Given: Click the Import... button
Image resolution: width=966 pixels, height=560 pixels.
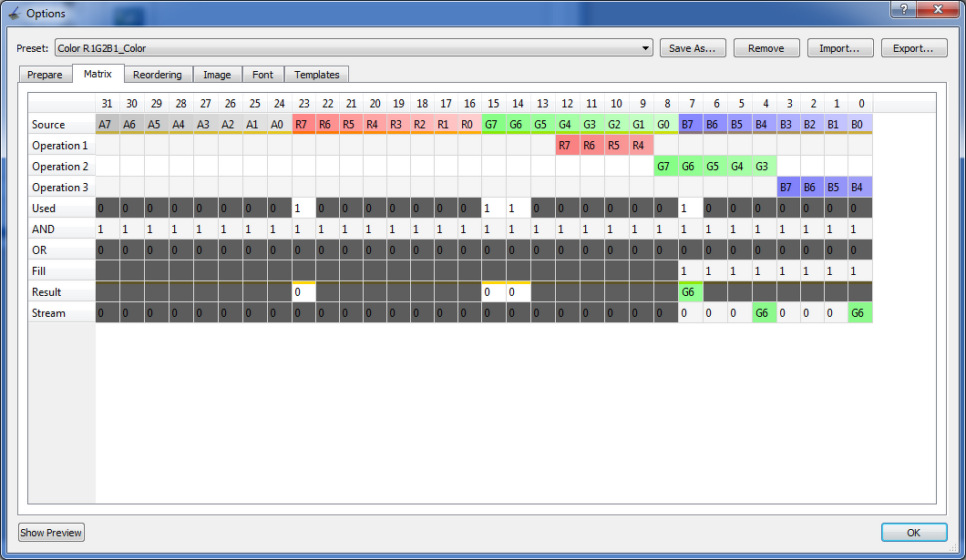Looking at the screenshot, I should point(839,48).
